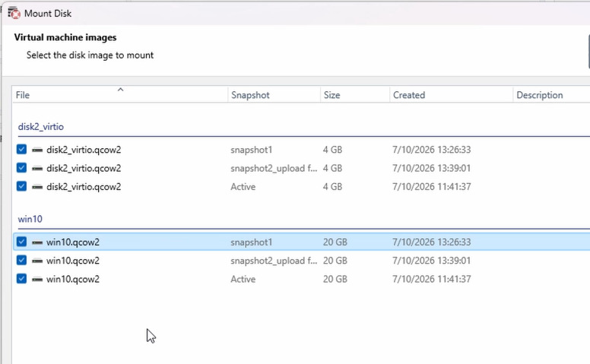This screenshot has width=590, height=364.
Task: Uncheck win10.qcow2 snapshot1 checkbox
Action: click(x=21, y=242)
